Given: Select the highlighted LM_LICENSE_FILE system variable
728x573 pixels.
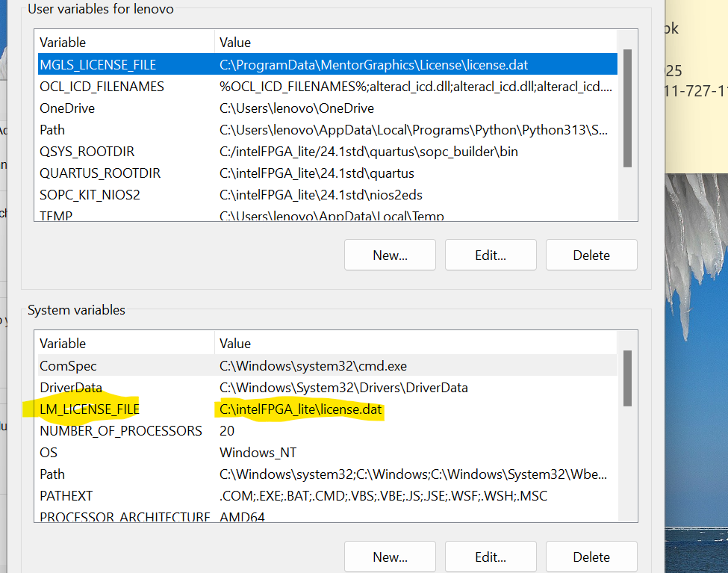Looking at the screenshot, I should [x=90, y=409].
